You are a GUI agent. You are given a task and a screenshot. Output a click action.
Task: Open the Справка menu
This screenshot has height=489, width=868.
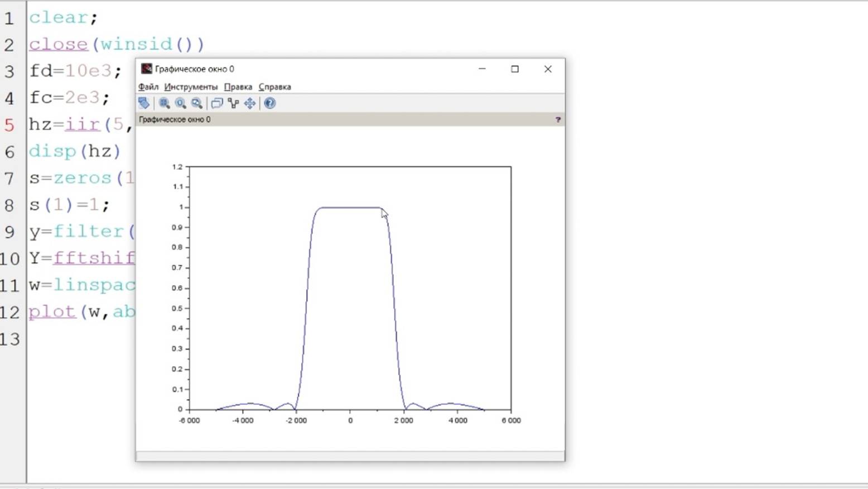pyautogui.click(x=274, y=87)
